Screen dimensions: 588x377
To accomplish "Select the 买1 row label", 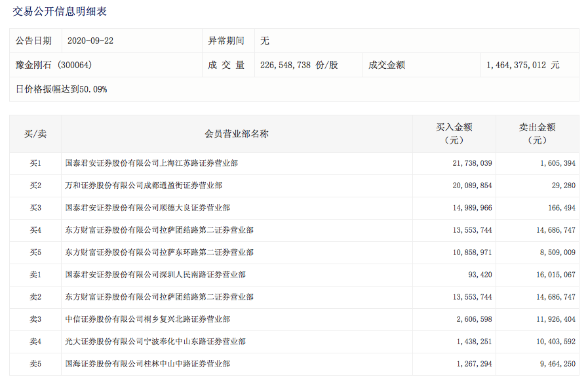I will [x=35, y=163].
